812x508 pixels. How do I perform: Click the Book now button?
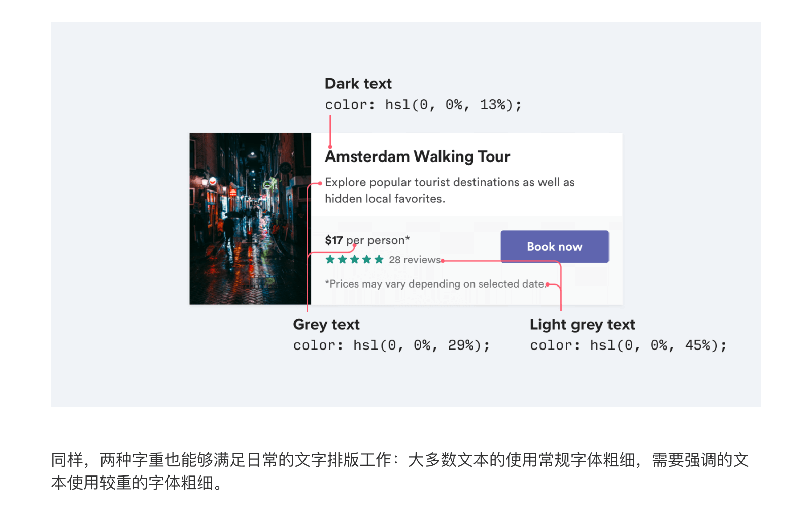tap(554, 247)
